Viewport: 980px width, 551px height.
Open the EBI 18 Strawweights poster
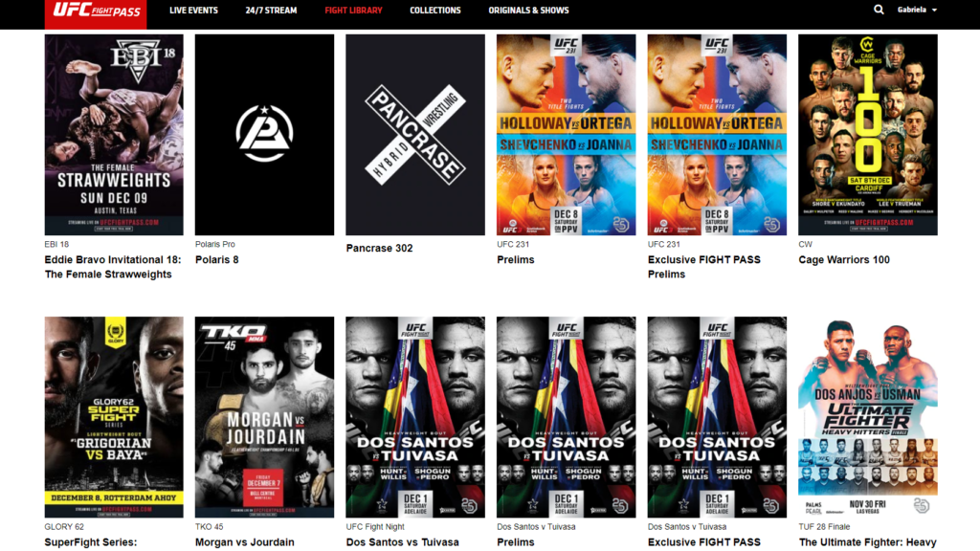tap(114, 135)
